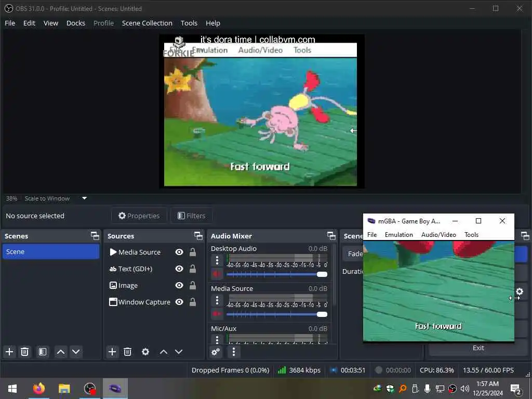Open the Scene Collection menu
Viewport: 532px width, 399px height.
[147, 23]
